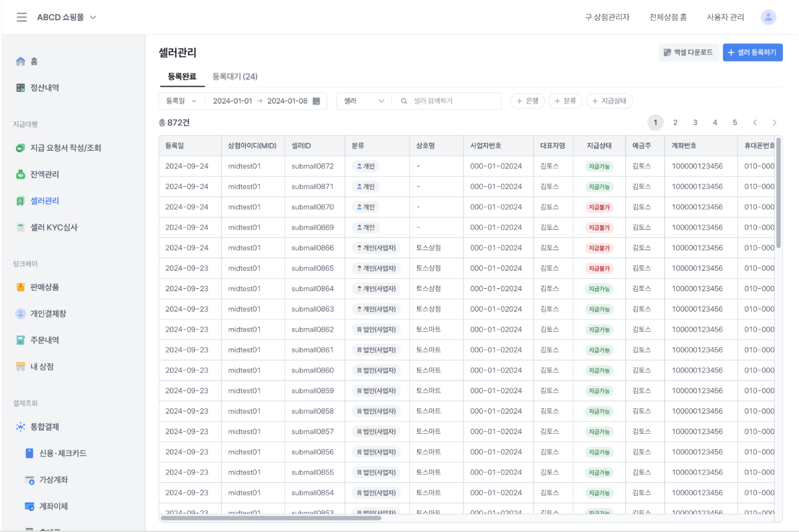Open the 등록일 date type dropdown
Screen dimensions: 799x532
(181, 101)
